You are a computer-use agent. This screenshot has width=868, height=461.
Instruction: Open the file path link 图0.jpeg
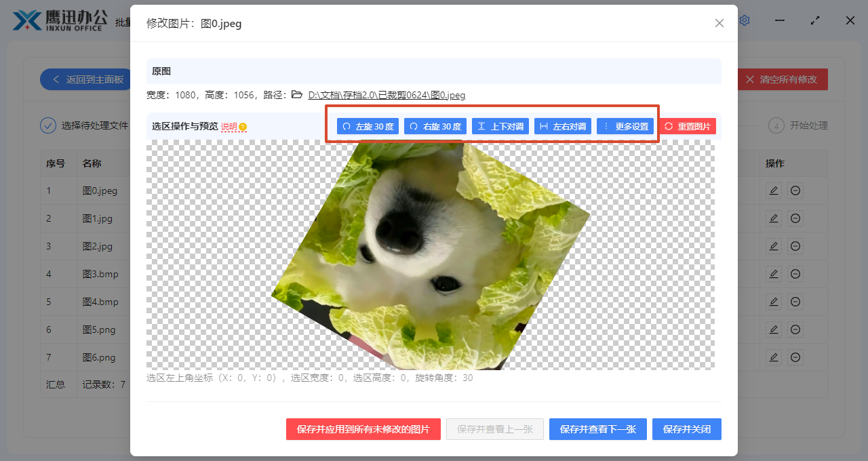pos(387,96)
